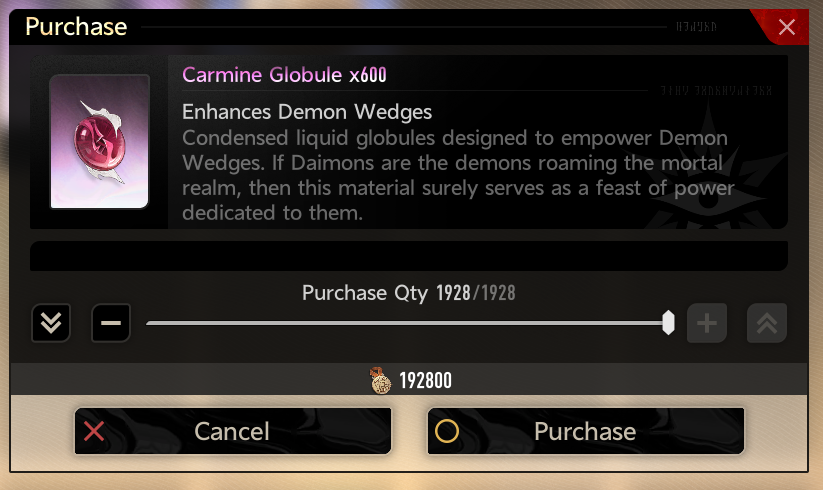The image size is (823, 490).
Task: Click the red X icon on Cancel
Action: [x=94, y=431]
